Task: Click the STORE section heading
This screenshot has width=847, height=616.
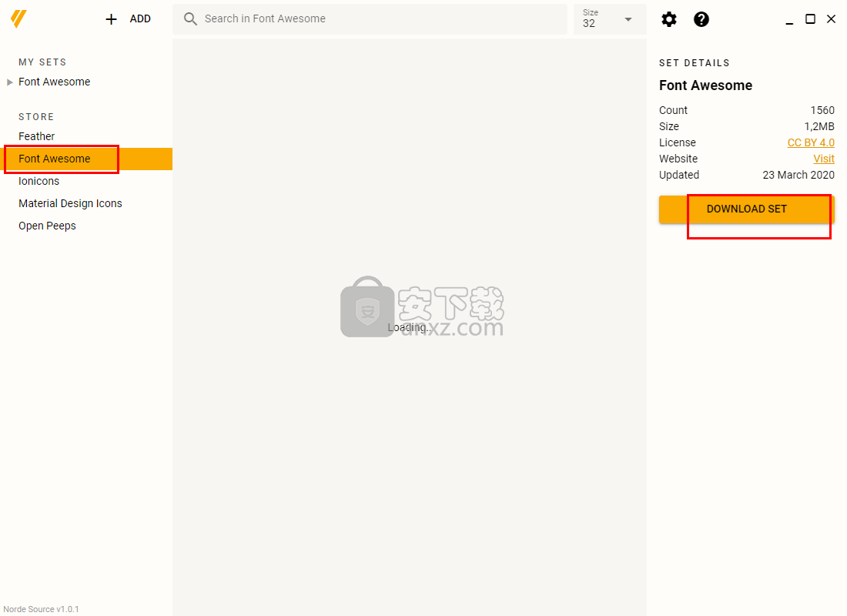Action: [36, 117]
